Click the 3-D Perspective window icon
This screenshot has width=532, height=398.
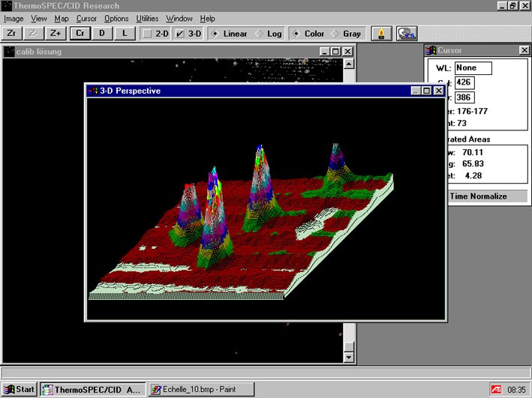92,91
